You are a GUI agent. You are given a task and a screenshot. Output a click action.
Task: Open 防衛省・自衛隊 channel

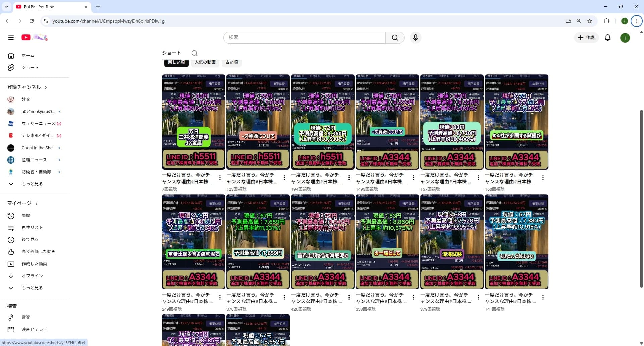click(x=35, y=172)
